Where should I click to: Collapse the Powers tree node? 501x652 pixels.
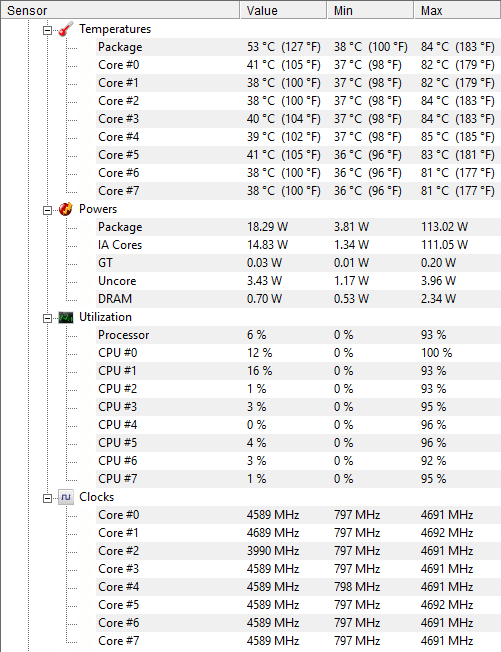tap(47, 210)
